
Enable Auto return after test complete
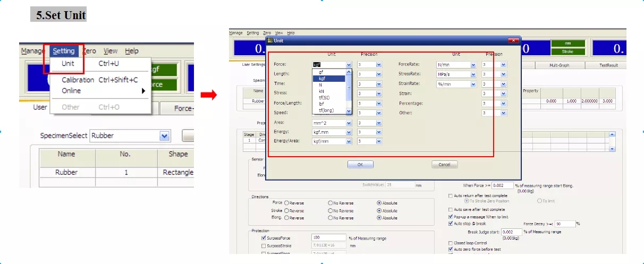click(451, 195)
